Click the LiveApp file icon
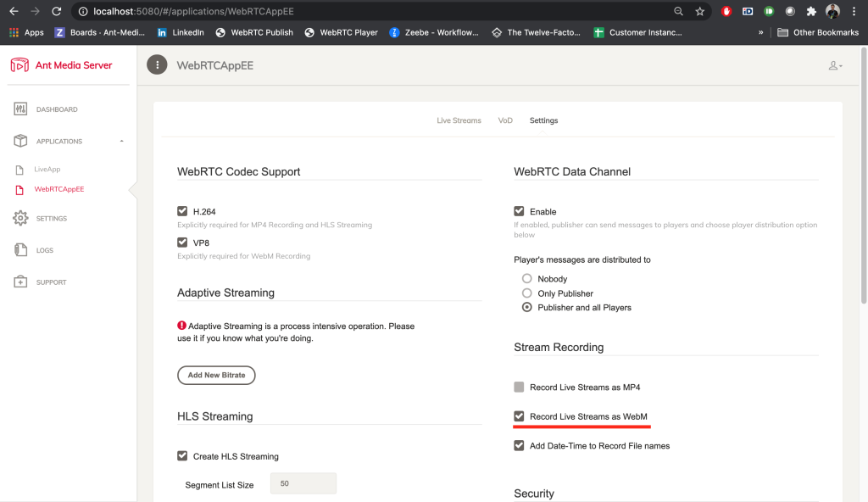The image size is (868, 502). click(x=19, y=170)
